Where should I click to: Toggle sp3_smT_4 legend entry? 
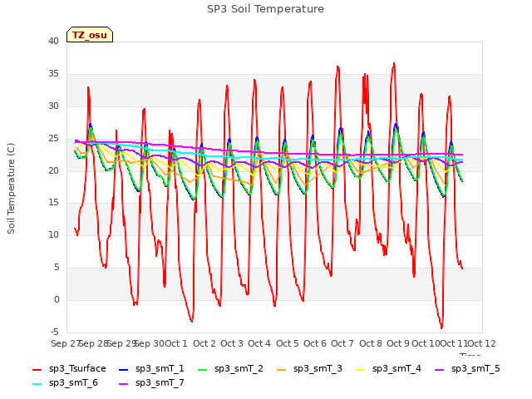388,368
